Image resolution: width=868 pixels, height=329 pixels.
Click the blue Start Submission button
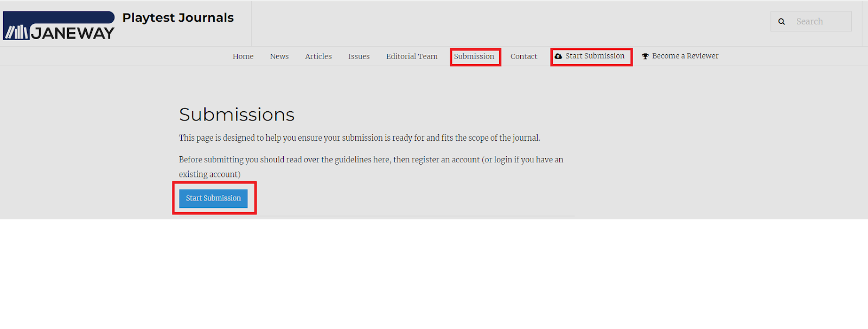tap(214, 198)
